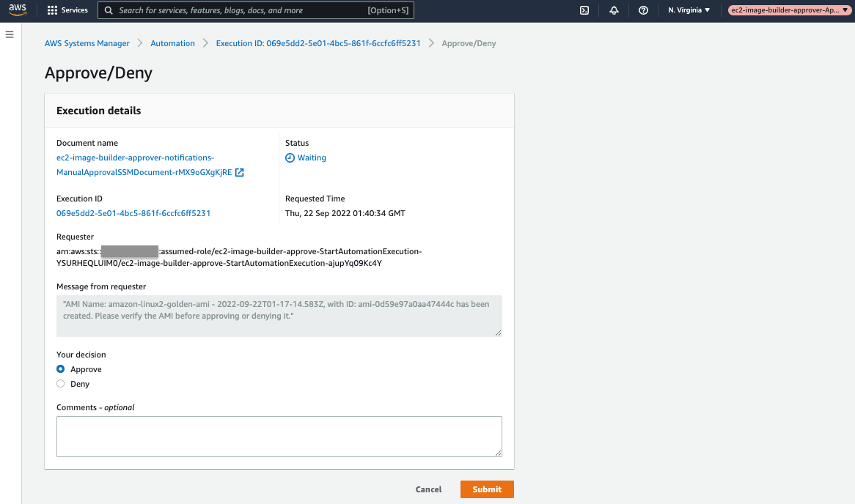Screen dimensions: 855x504
Task: Open the notifications bell
Action: point(614,10)
